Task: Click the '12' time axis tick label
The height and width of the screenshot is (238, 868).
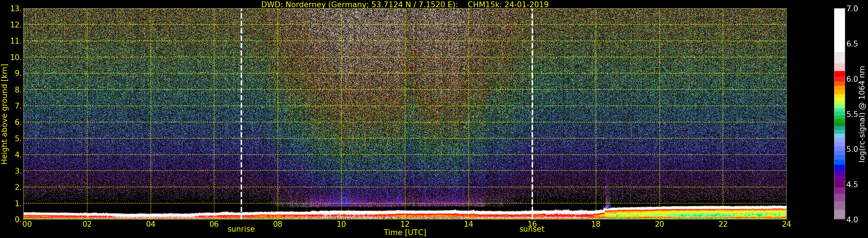Action: click(405, 224)
